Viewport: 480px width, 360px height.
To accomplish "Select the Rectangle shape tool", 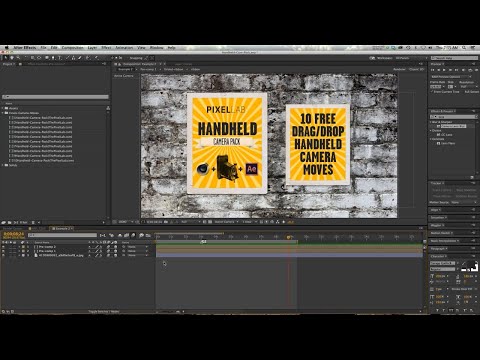I will [47, 58].
